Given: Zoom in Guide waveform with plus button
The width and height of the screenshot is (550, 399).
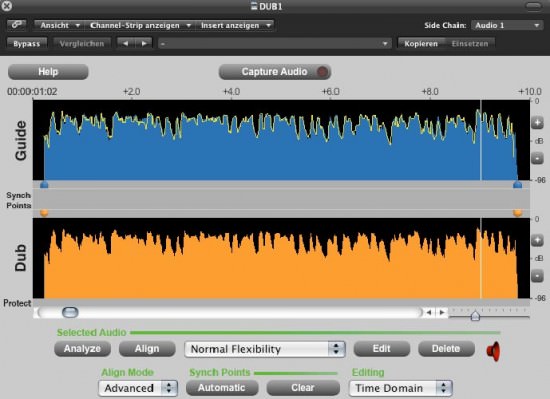Looking at the screenshot, I should point(537,123).
